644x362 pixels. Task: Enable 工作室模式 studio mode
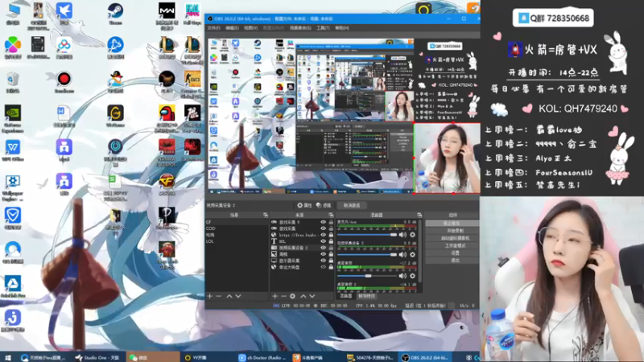452,245
